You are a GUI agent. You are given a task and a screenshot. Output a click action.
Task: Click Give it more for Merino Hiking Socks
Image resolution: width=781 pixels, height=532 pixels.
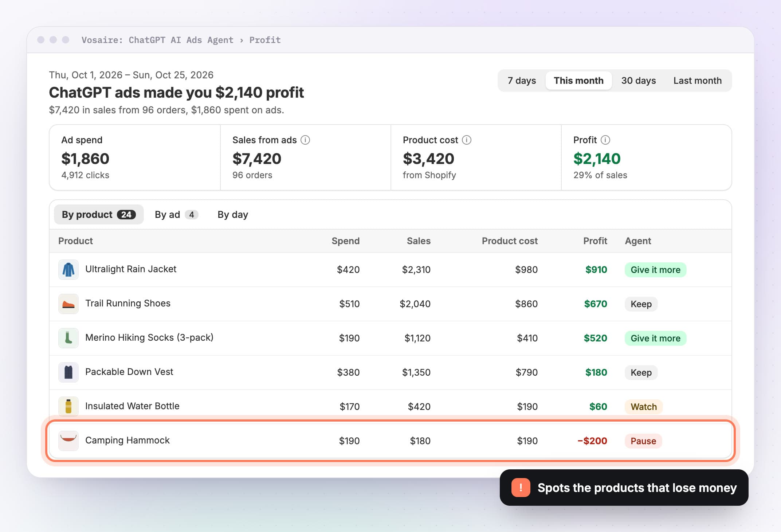pos(655,338)
